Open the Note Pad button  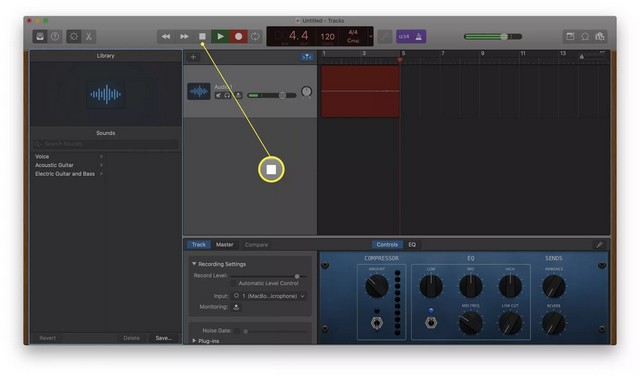[570, 36]
